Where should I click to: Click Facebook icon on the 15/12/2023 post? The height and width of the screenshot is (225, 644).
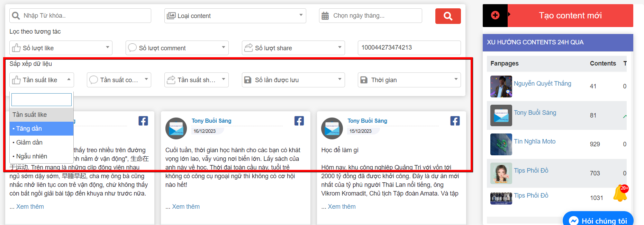click(455, 121)
